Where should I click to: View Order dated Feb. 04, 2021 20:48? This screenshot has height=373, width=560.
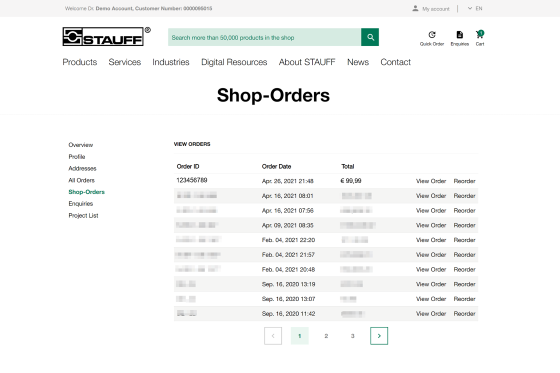tap(431, 269)
